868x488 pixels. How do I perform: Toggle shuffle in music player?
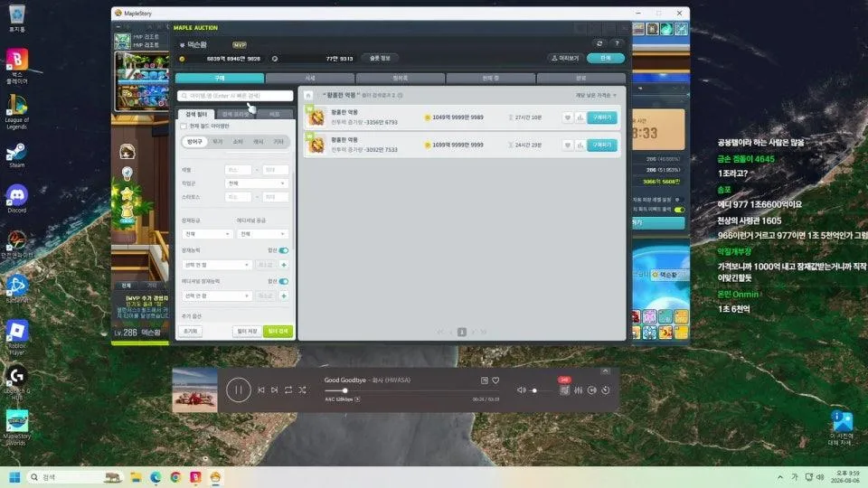[x=302, y=390]
